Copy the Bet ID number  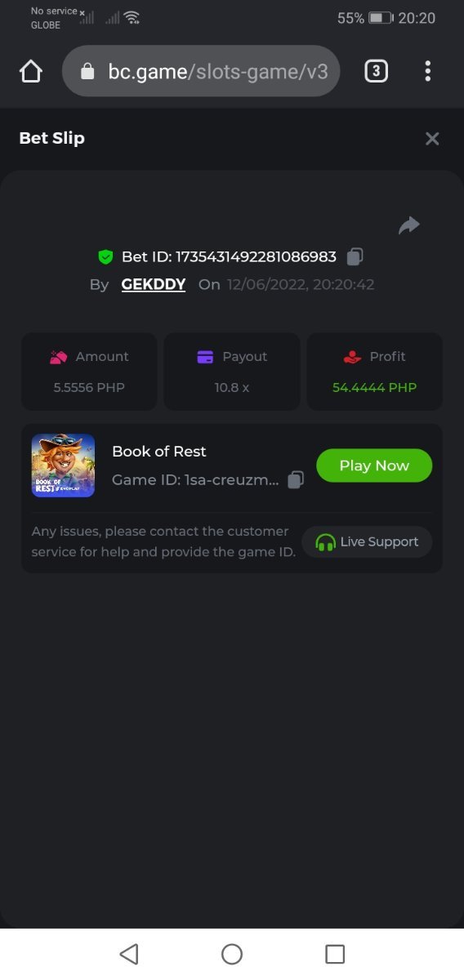point(355,256)
